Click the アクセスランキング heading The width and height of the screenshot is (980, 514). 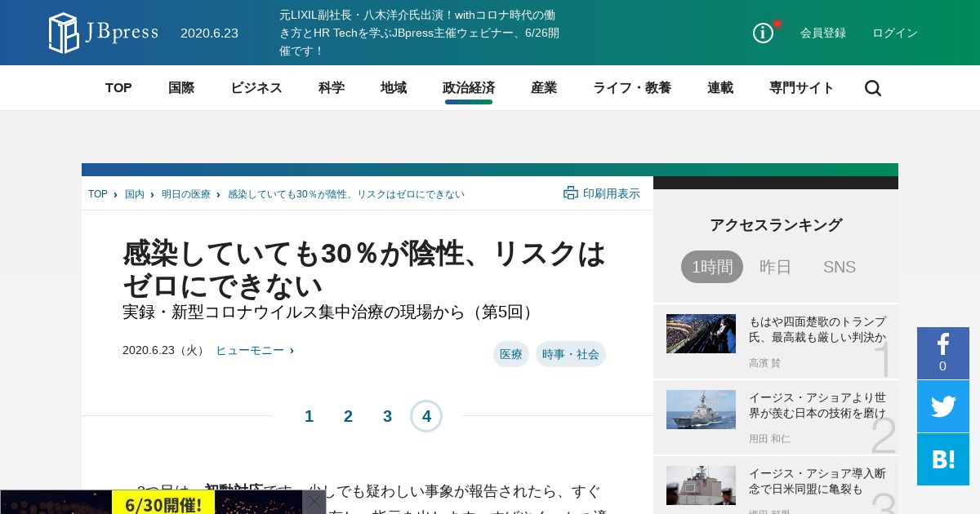[776, 225]
